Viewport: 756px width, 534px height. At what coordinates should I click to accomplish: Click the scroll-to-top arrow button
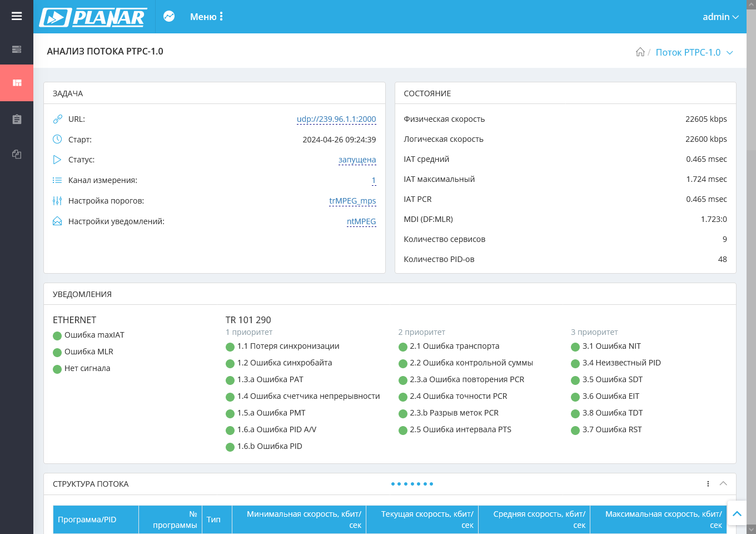(737, 513)
